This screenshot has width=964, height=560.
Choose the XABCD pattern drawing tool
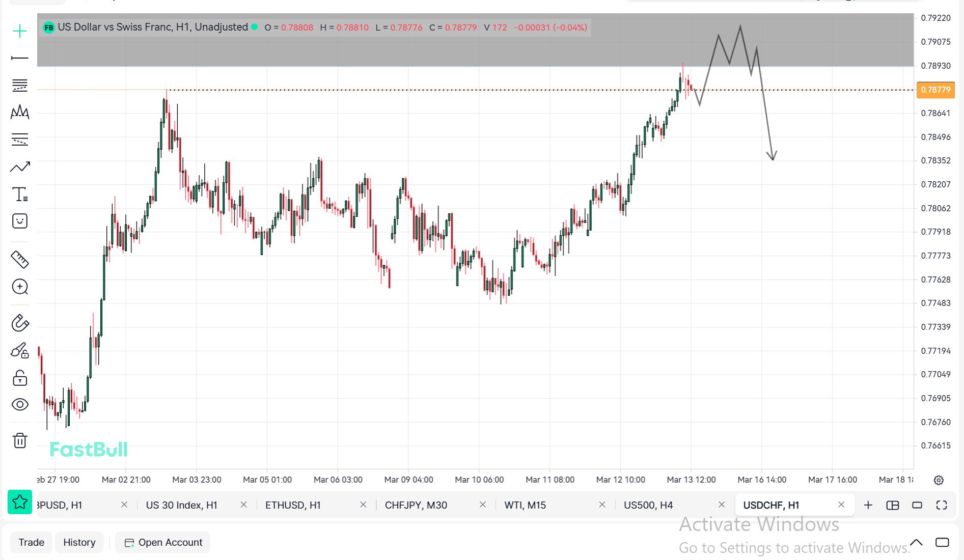tap(20, 112)
